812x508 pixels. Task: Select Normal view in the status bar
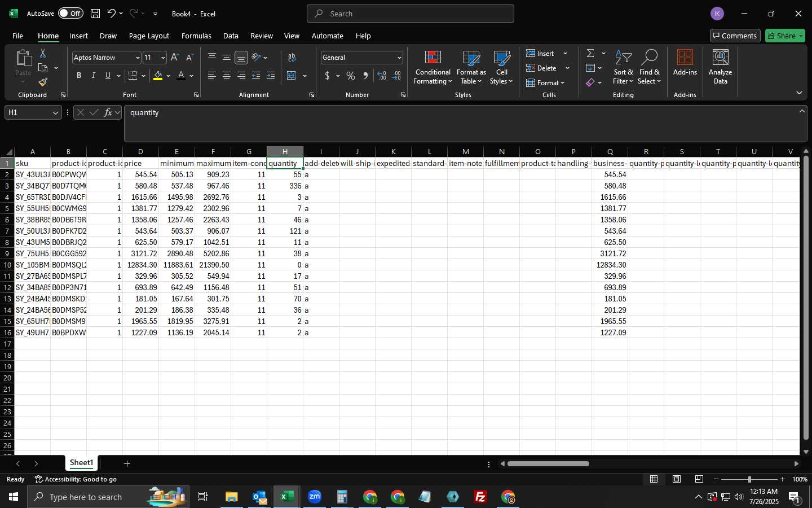pyautogui.click(x=654, y=479)
